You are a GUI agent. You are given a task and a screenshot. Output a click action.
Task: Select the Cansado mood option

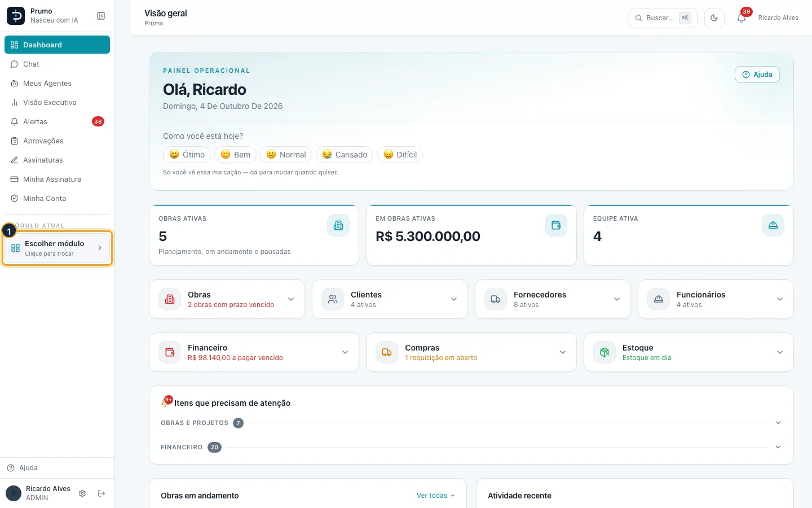(x=345, y=155)
